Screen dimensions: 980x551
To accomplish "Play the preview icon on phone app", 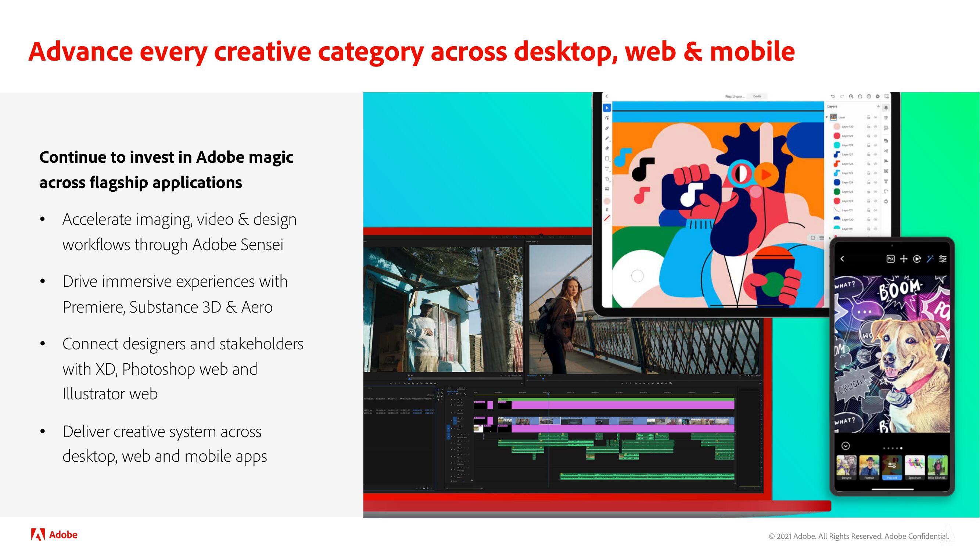I will pyautogui.click(x=917, y=259).
